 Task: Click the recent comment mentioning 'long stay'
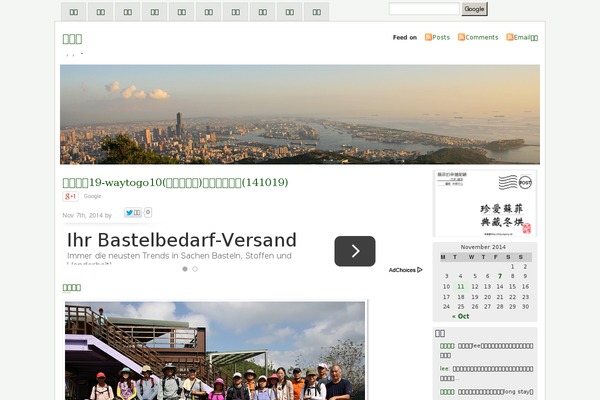[x=486, y=392]
